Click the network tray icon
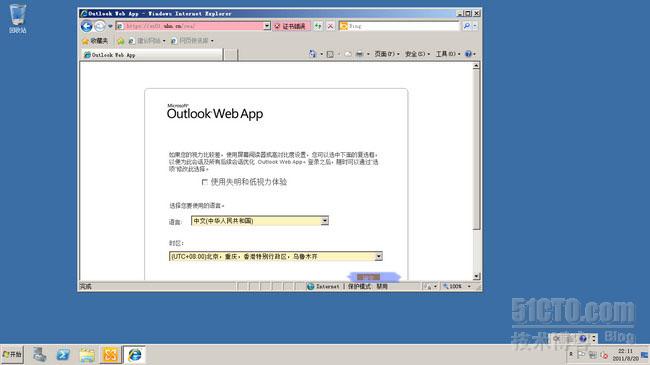The width and height of the screenshot is (650, 365). coord(593,355)
